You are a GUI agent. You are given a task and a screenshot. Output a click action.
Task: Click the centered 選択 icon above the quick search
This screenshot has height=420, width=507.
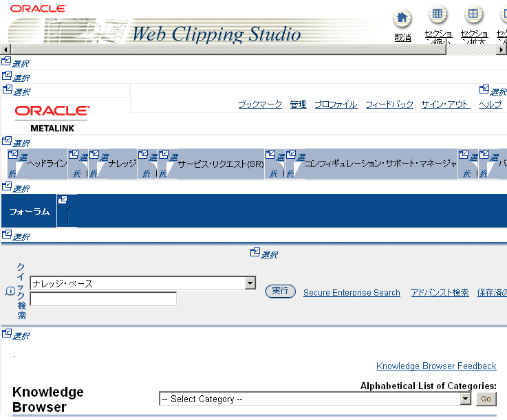click(x=255, y=252)
